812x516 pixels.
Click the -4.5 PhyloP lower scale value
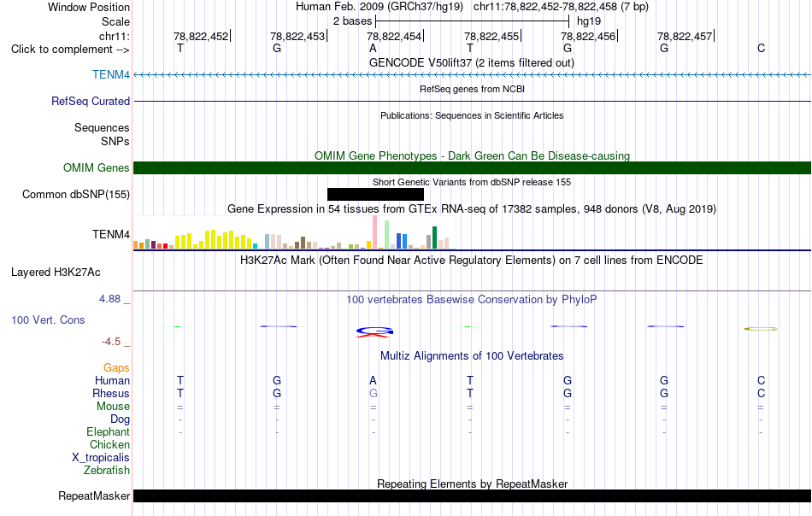point(111,342)
